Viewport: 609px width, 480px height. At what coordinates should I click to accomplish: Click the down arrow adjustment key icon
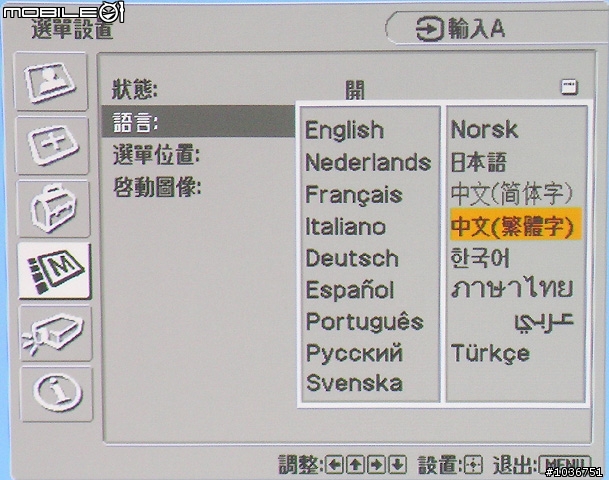coord(397,464)
